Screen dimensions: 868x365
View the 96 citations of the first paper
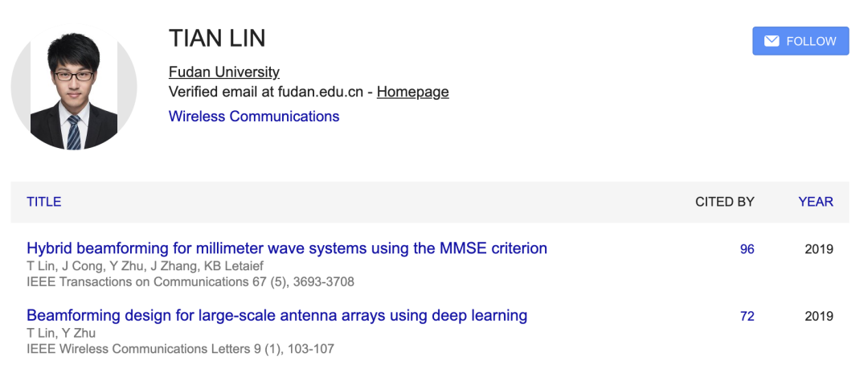[x=747, y=249]
